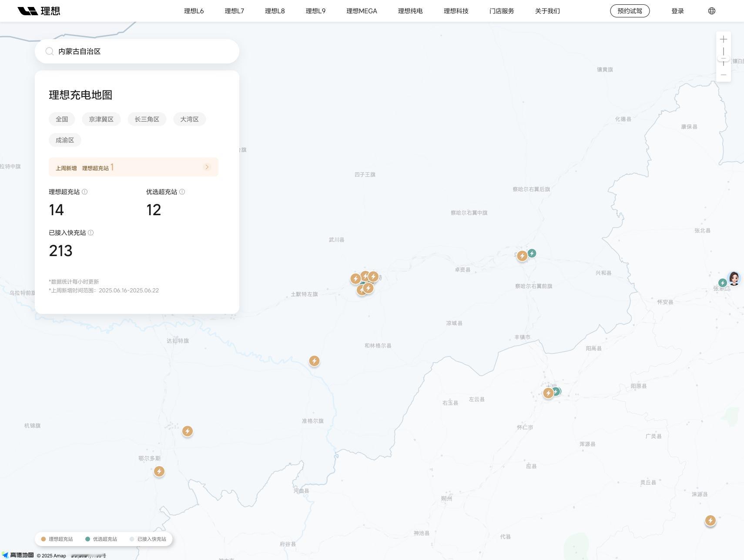Select orange station marker west of 和林格尔县
The image size is (744, 560).
(314, 361)
